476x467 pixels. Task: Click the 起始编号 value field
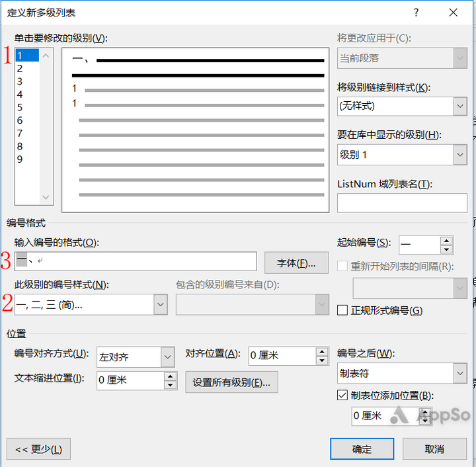tap(420, 245)
